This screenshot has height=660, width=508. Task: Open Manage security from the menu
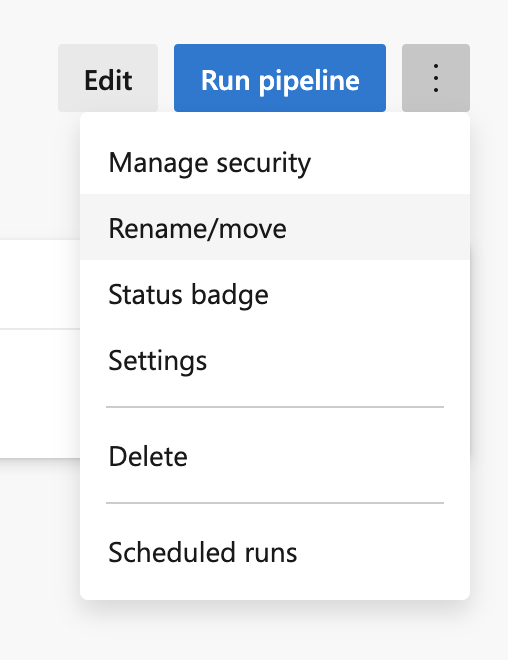point(275,162)
